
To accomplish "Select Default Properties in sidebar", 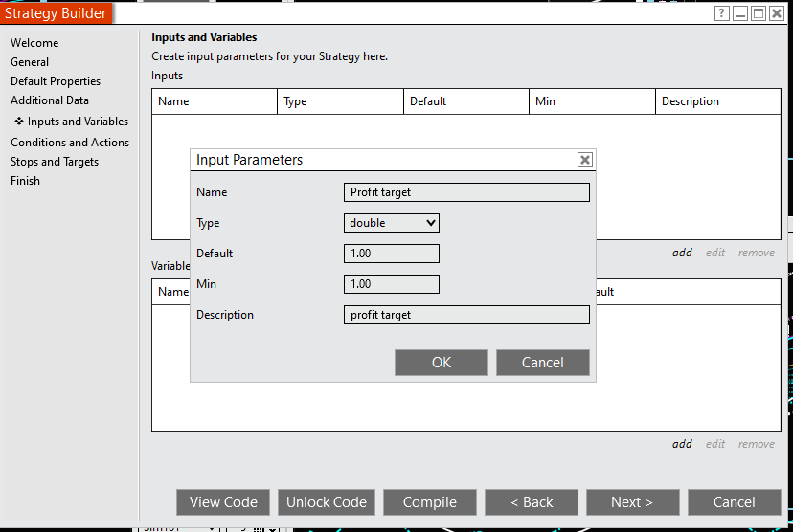I will point(56,81).
